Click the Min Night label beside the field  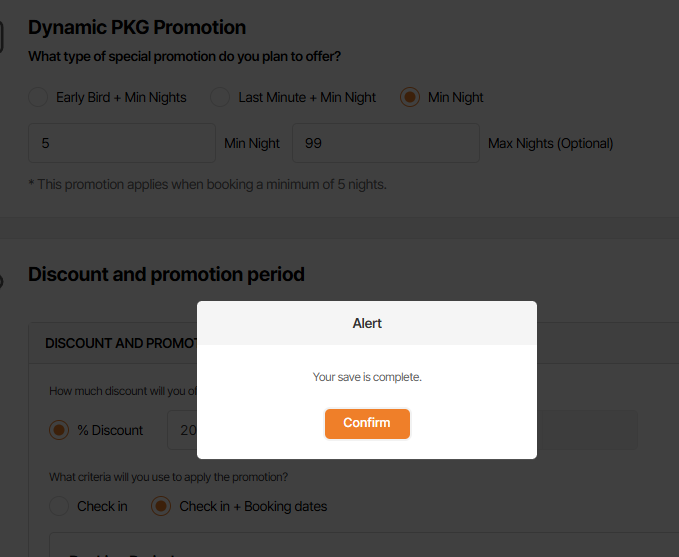(252, 143)
